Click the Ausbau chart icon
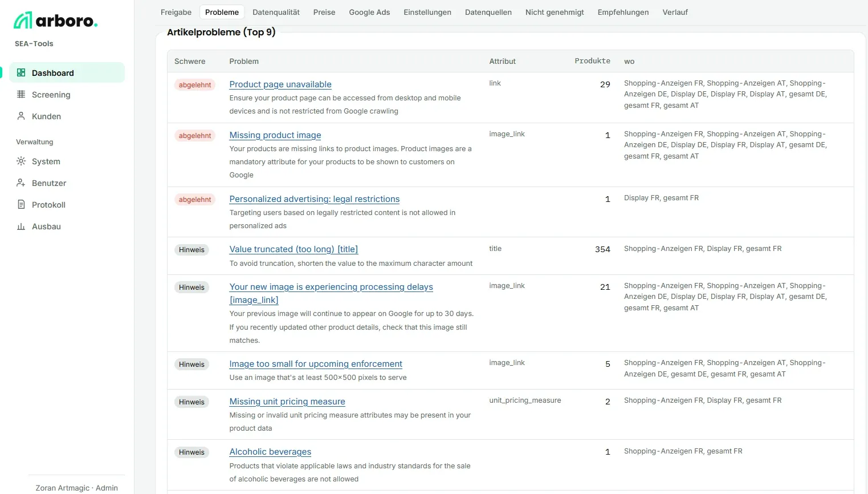The image size is (868, 494). coord(21,226)
